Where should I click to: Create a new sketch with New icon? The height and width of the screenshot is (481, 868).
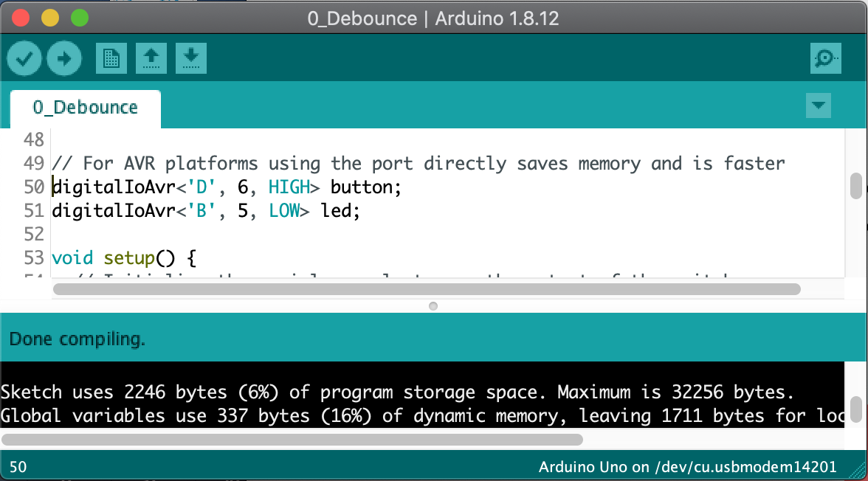[x=111, y=58]
